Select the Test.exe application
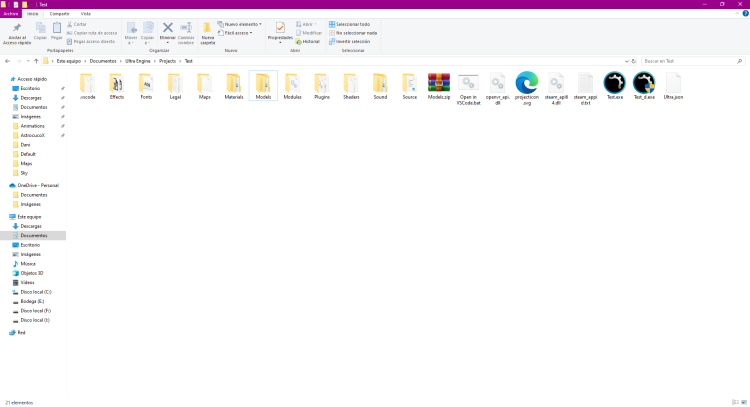 (615, 87)
